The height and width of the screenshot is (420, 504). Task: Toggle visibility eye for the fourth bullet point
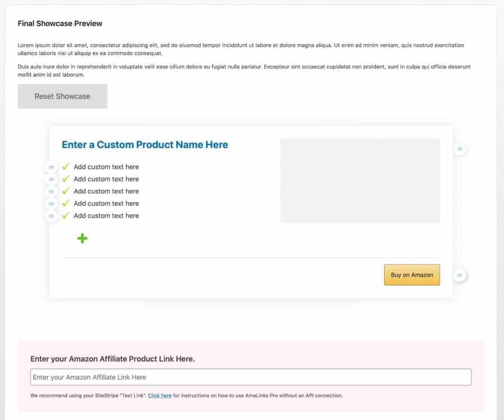coord(51,204)
